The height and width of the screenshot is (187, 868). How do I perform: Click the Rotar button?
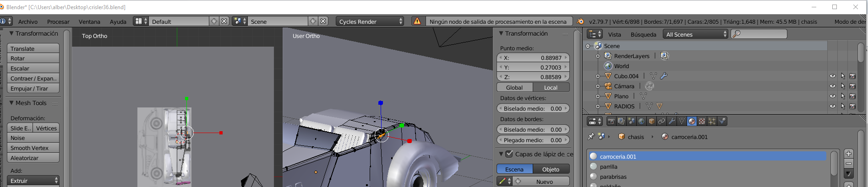pos(33,58)
